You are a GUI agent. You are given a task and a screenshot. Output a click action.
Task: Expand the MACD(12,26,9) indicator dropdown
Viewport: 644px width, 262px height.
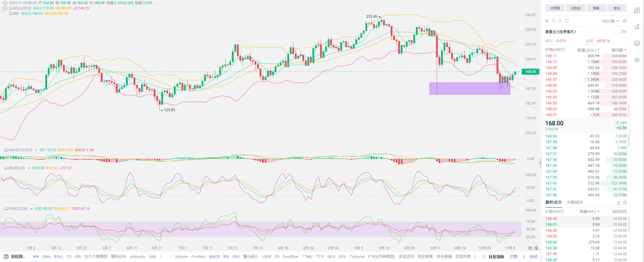36,150
